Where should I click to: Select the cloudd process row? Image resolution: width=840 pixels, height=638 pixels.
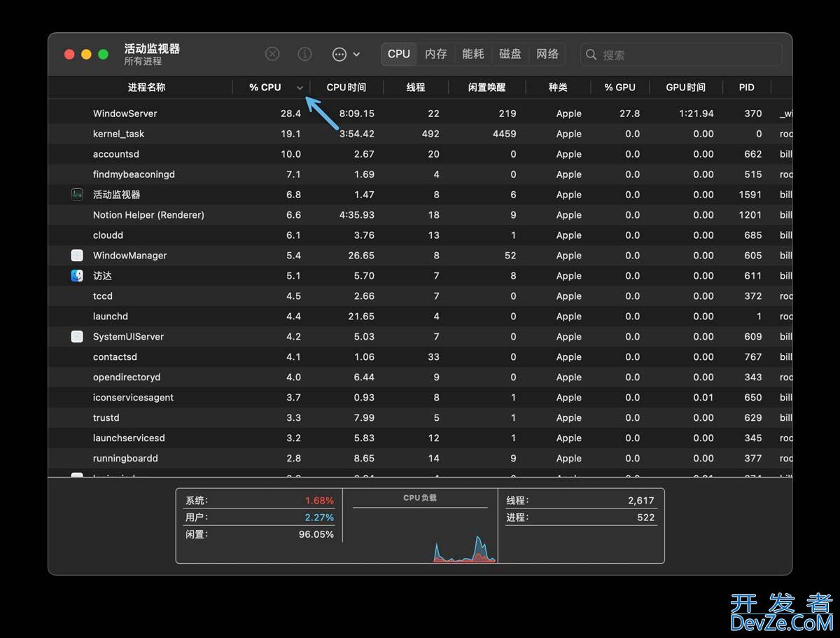coord(420,235)
